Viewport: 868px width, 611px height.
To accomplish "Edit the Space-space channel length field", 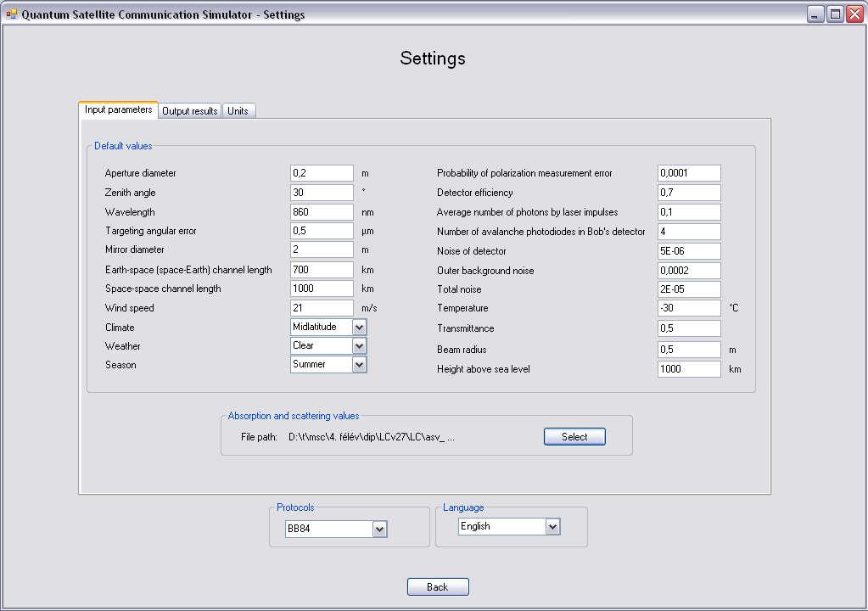I will [322, 289].
